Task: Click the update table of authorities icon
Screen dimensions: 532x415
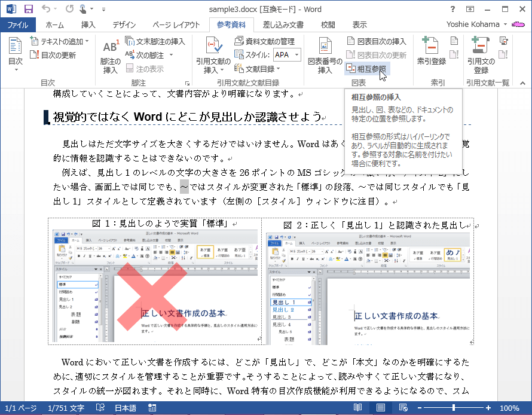Action: [503, 54]
